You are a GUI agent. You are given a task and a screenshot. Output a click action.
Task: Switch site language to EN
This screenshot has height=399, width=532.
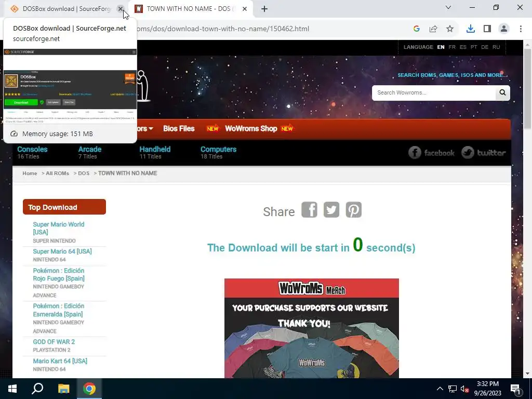(x=441, y=47)
